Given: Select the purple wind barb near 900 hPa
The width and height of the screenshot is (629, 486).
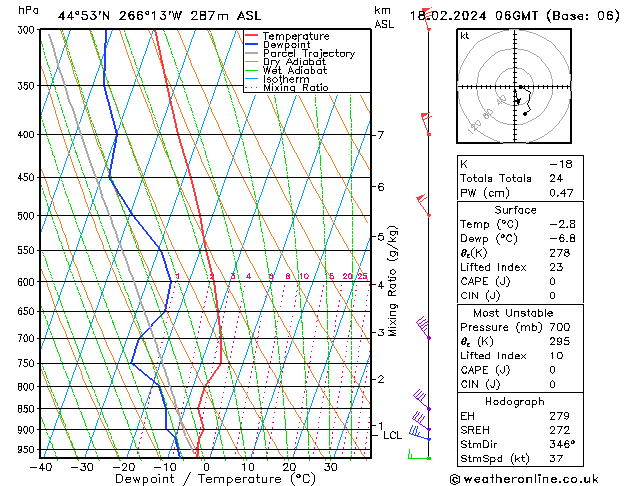Looking at the screenshot, I should point(421,421).
